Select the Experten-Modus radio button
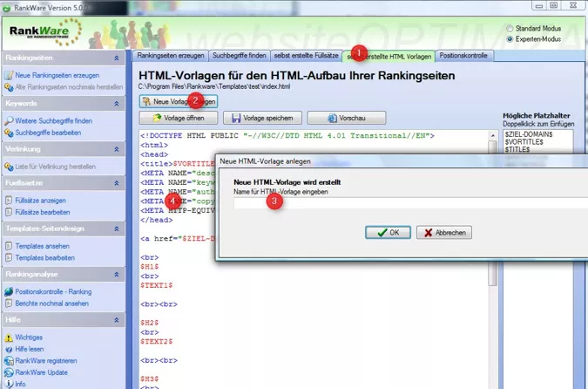 (x=510, y=39)
